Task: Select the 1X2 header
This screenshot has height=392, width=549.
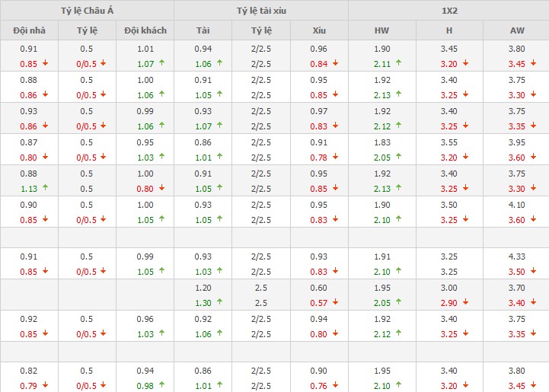Action: click(x=448, y=11)
